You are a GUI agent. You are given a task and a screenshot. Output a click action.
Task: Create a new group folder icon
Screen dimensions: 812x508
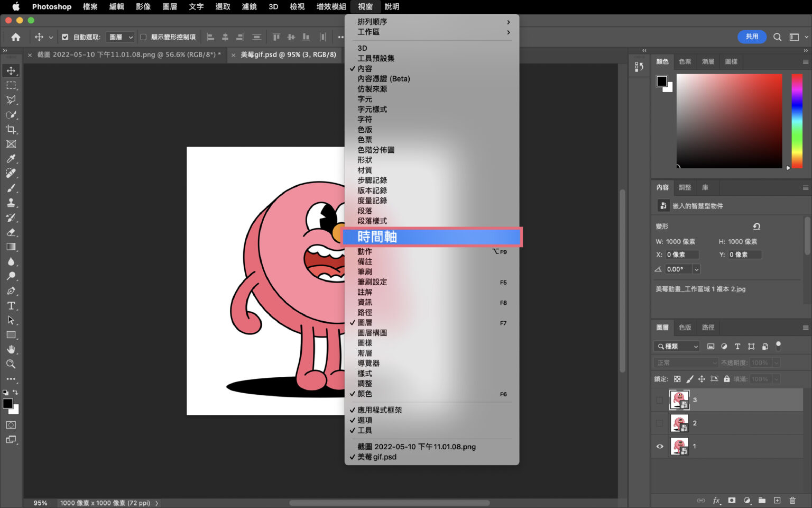[x=762, y=500]
